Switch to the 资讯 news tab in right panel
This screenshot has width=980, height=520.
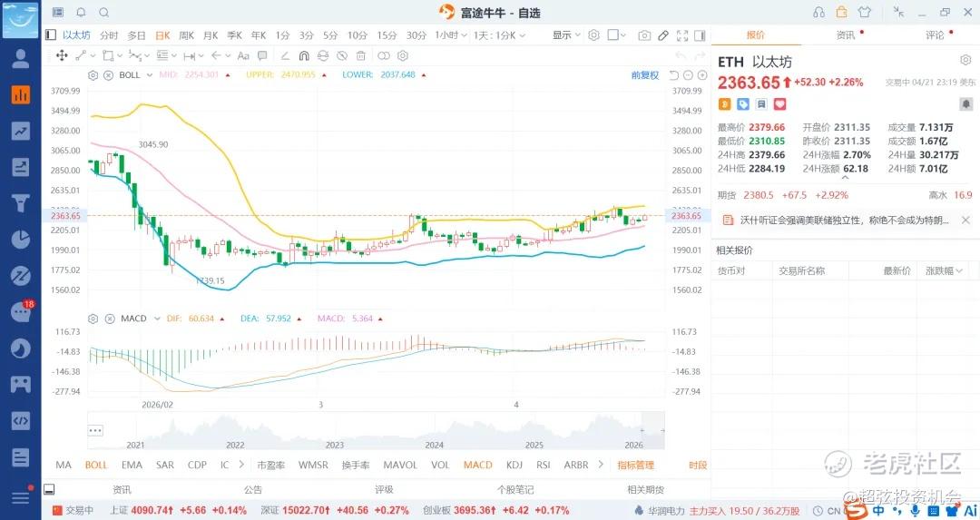click(x=846, y=34)
